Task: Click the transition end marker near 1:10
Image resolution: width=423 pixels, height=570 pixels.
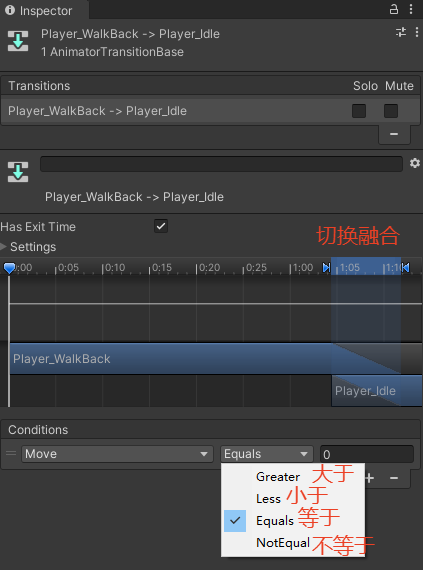Action: tap(405, 268)
